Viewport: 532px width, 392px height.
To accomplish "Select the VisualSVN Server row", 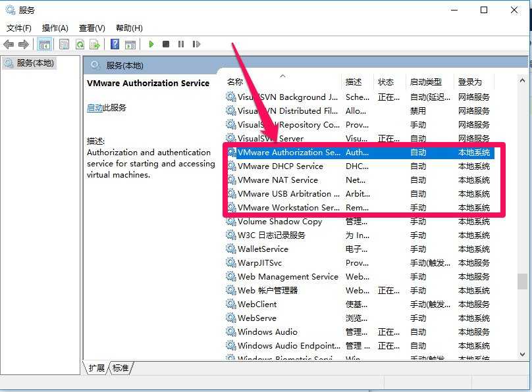I will click(x=359, y=139).
